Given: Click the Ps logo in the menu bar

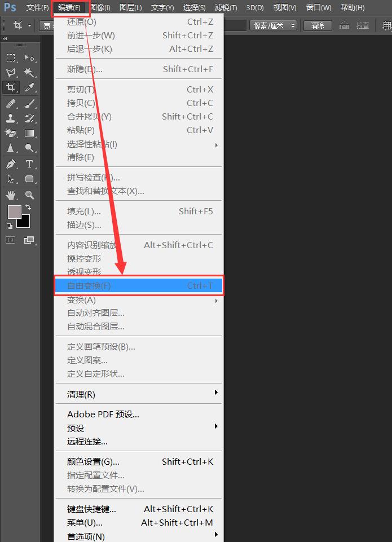Looking at the screenshot, I should (10, 7).
